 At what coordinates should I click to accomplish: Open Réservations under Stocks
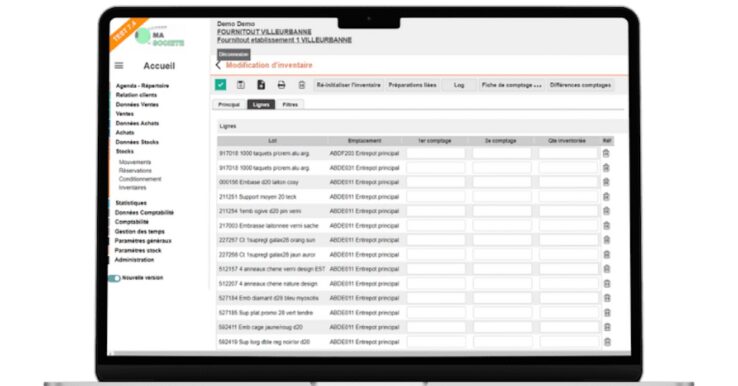(x=135, y=171)
